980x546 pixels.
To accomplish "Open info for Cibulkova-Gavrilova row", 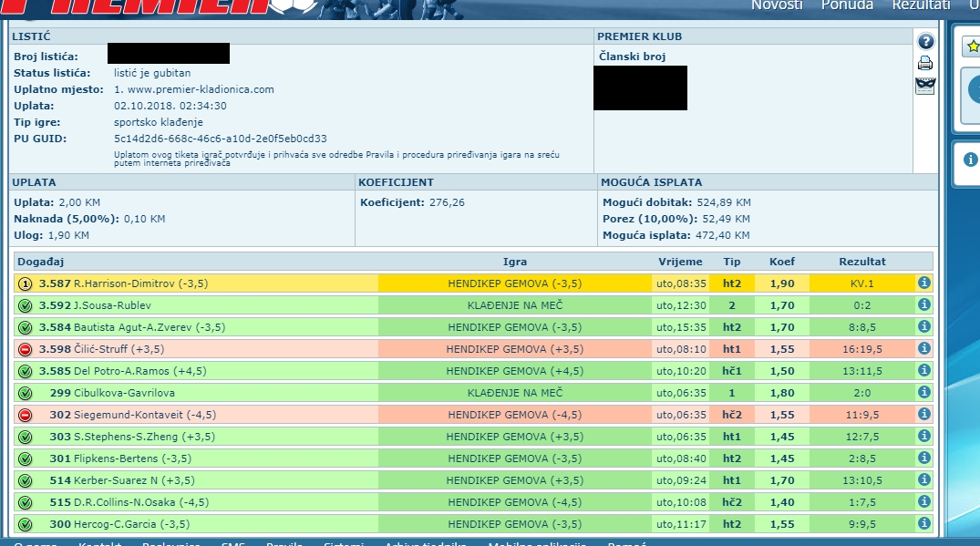I will [x=923, y=392].
